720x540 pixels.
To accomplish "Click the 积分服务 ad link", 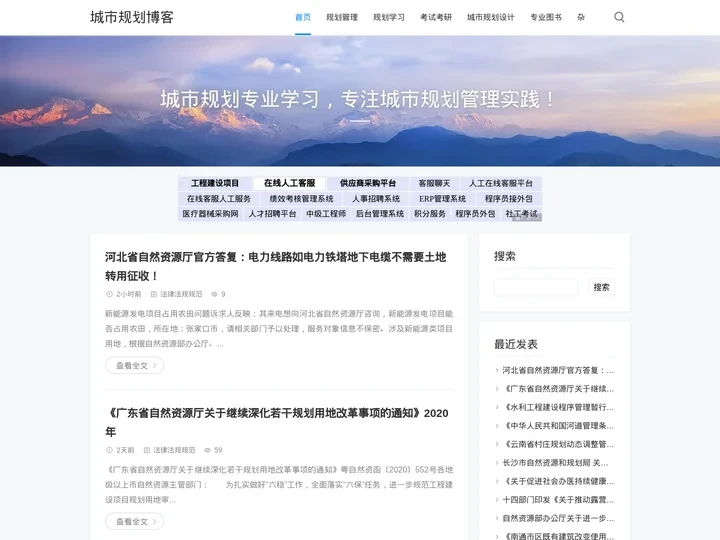I will 430,214.
